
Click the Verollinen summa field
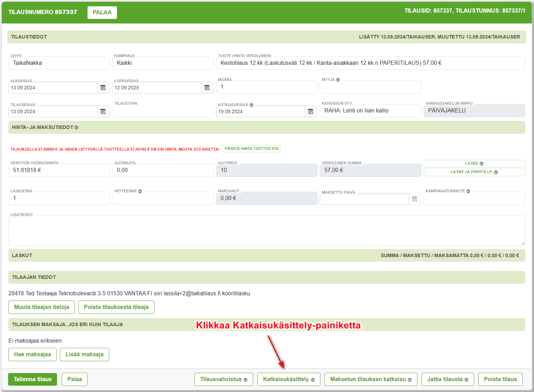pos(370,170)
